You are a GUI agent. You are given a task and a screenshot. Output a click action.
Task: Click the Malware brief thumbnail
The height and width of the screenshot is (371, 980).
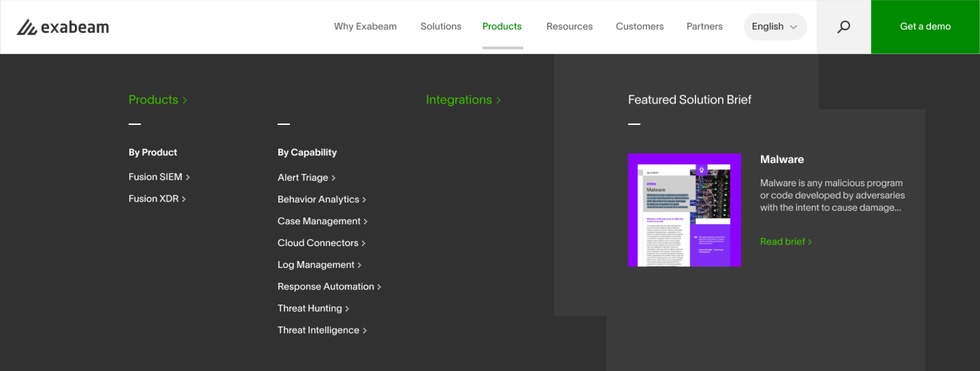(685, 210)
